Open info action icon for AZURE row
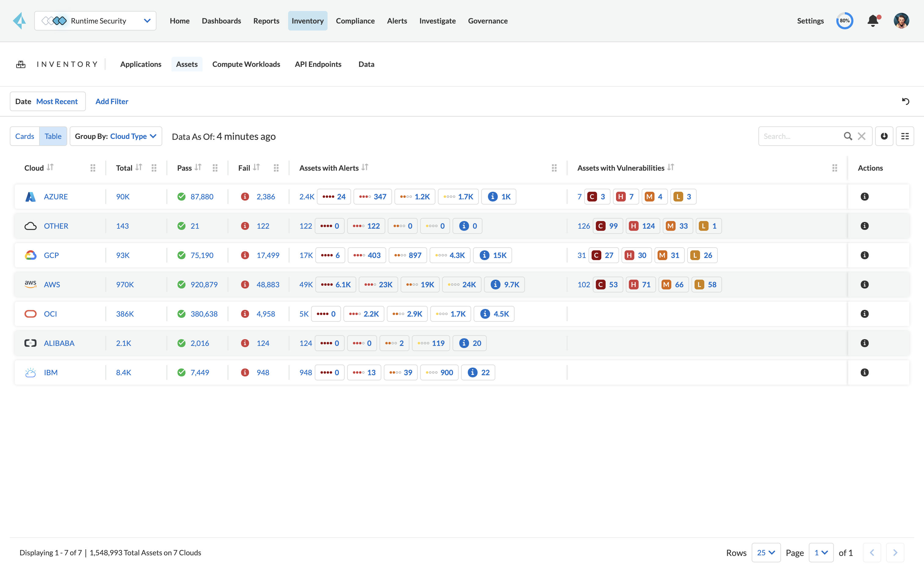 [x=864, y=197]
